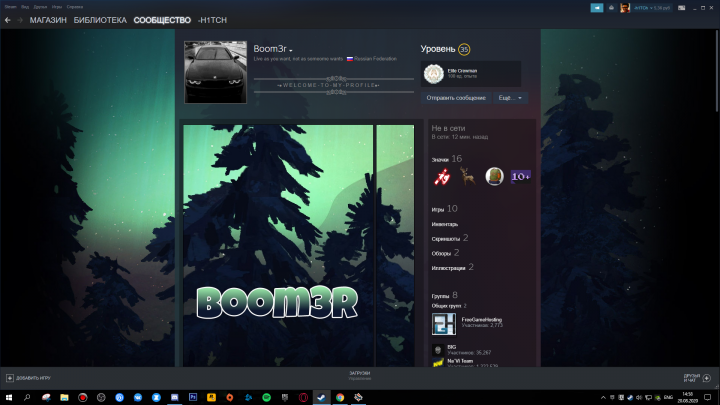
Task: Open VK app on the taskbar
Action: pos(138,397)
